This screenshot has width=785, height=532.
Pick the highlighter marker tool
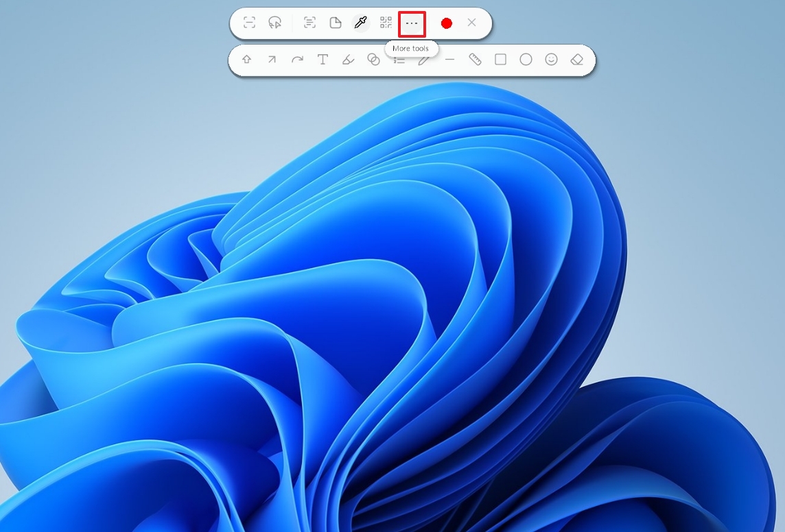click(x=348, y=60)
